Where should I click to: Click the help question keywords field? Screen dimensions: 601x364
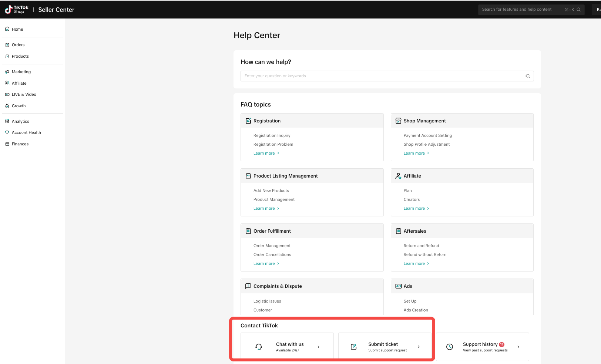[387, 76]
